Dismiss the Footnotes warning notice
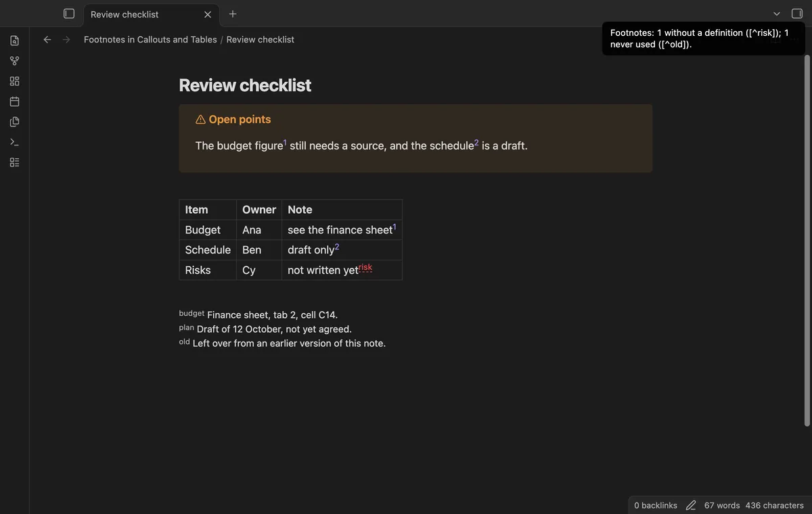This screenshot has height=514, width=812. 703,39
